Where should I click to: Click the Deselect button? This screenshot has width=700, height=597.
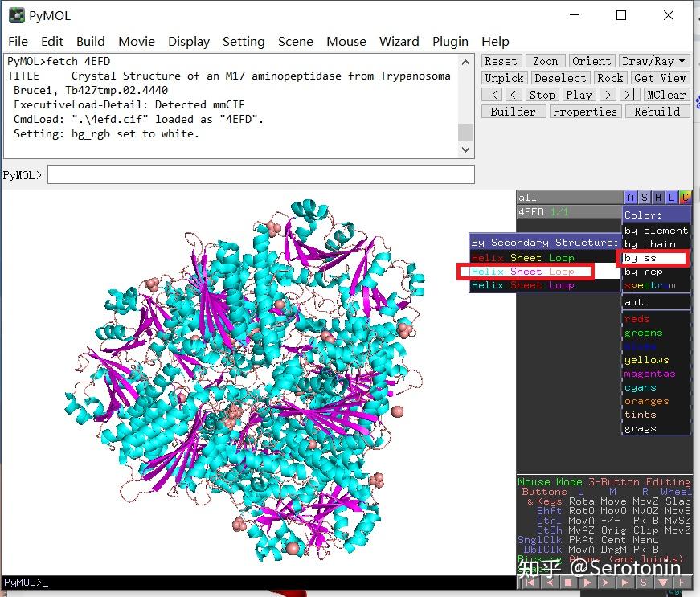coord(560,78)
